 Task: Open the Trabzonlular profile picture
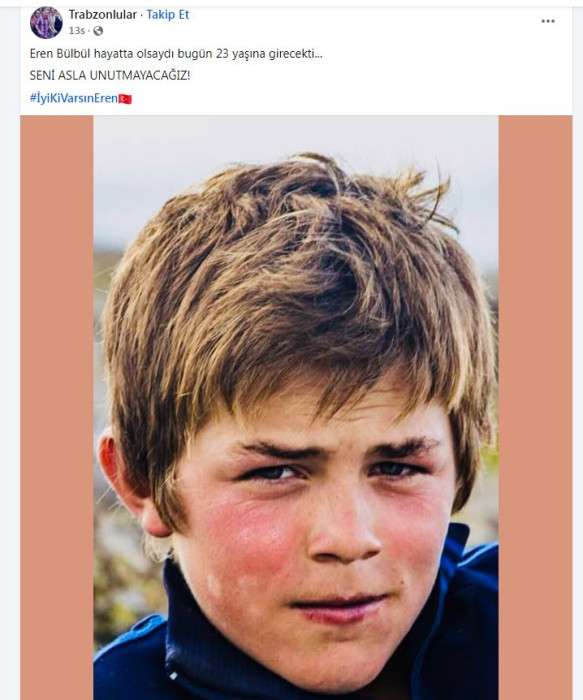click(x=46, y=23)
